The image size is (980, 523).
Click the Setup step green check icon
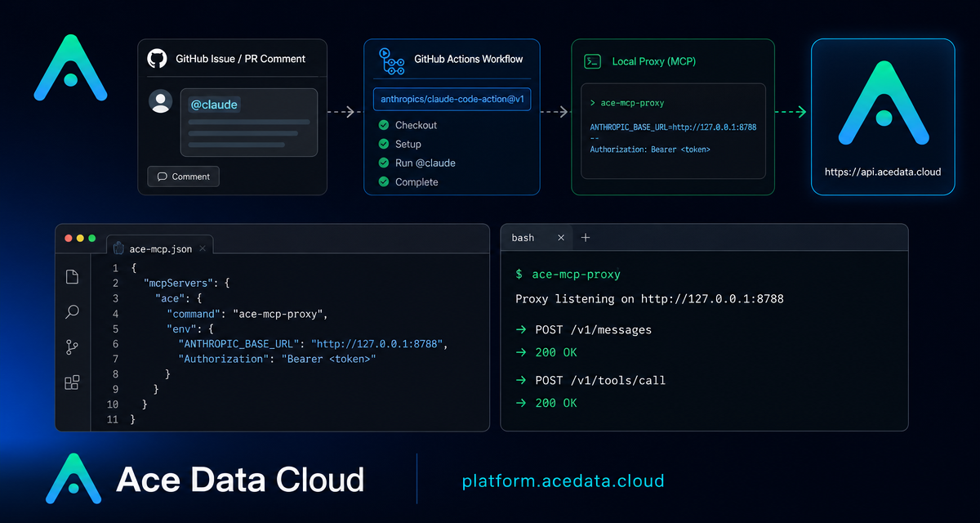[383, 144]
